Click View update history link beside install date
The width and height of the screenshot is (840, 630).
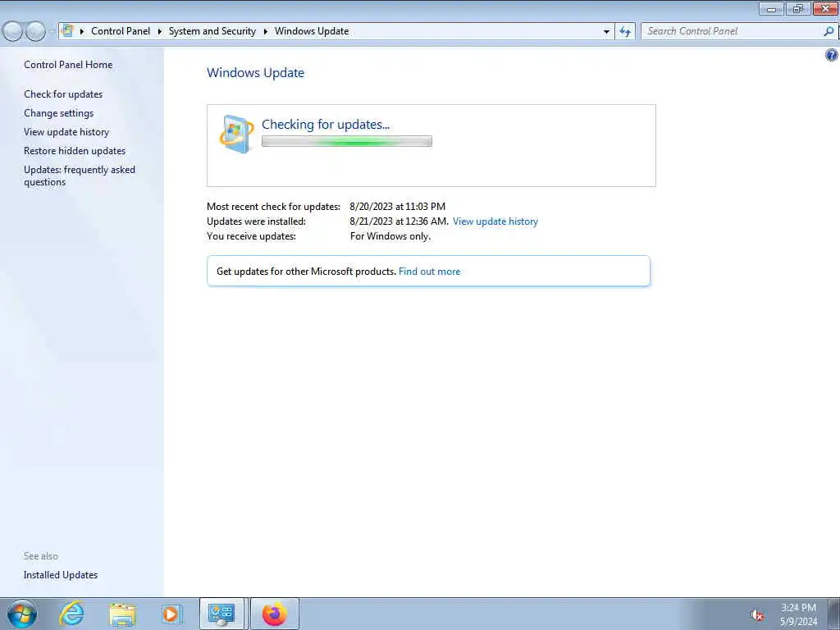pos(495,221)
